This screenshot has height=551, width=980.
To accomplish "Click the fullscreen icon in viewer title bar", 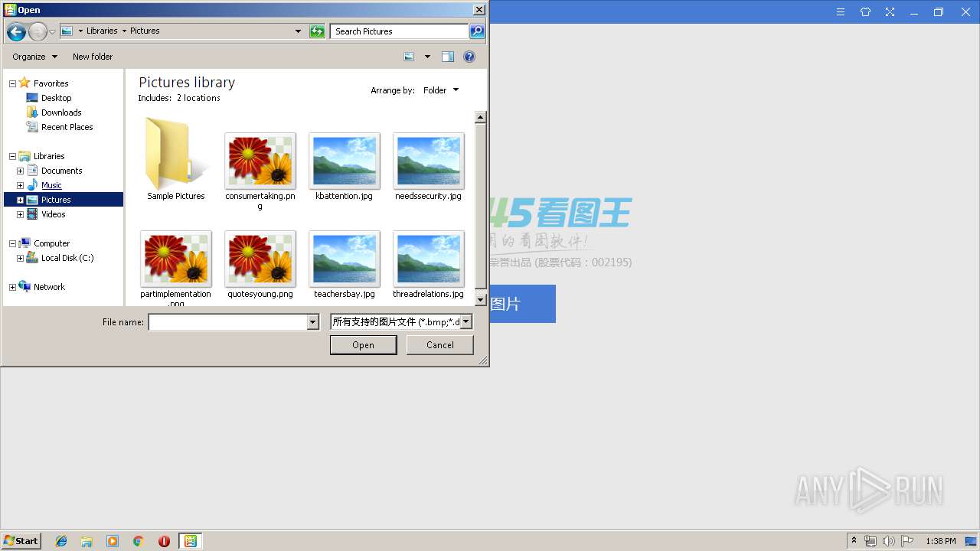I will coord(890,12).
